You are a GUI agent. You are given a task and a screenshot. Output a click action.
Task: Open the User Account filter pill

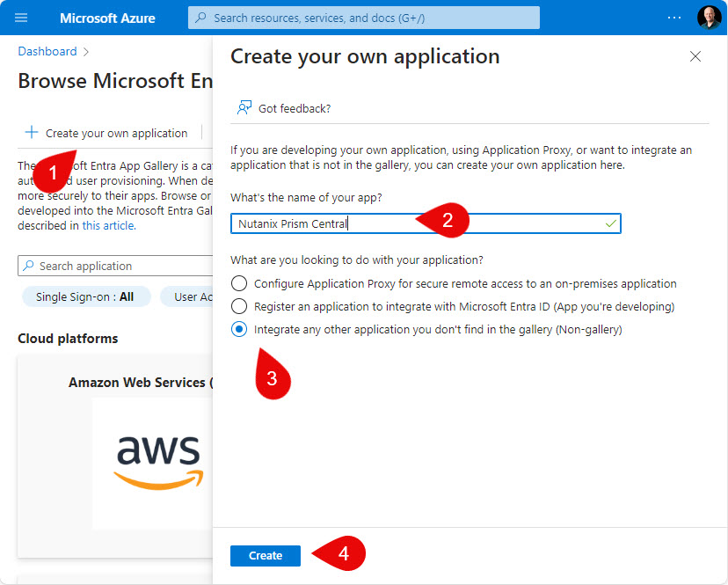pyautogui.click(x=186, y=296)
